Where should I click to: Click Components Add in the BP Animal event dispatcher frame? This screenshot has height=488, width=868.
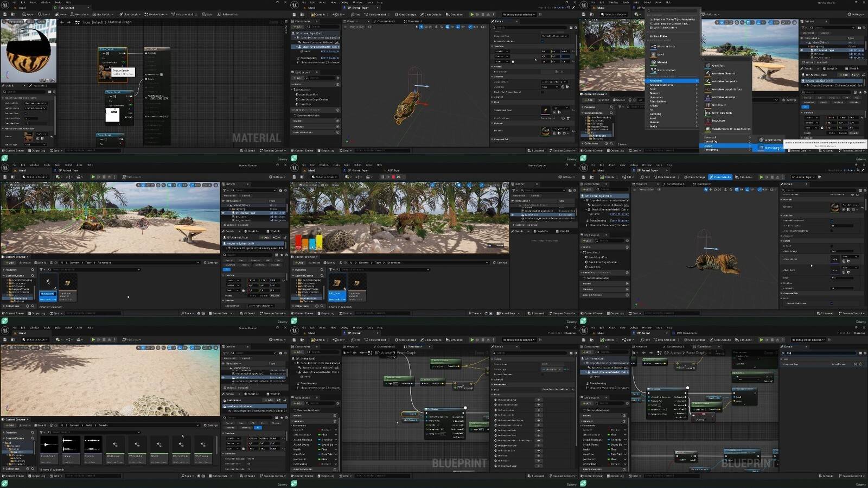298,352
